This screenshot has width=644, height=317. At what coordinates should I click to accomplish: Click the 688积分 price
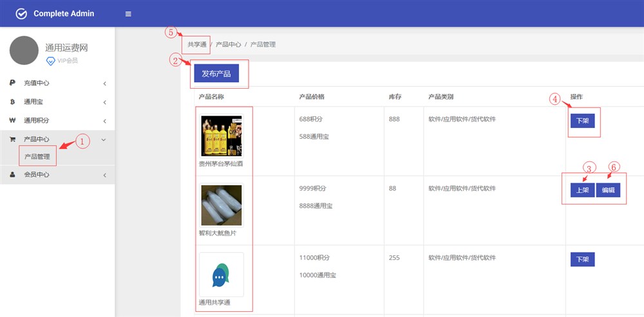coord(311,120)
